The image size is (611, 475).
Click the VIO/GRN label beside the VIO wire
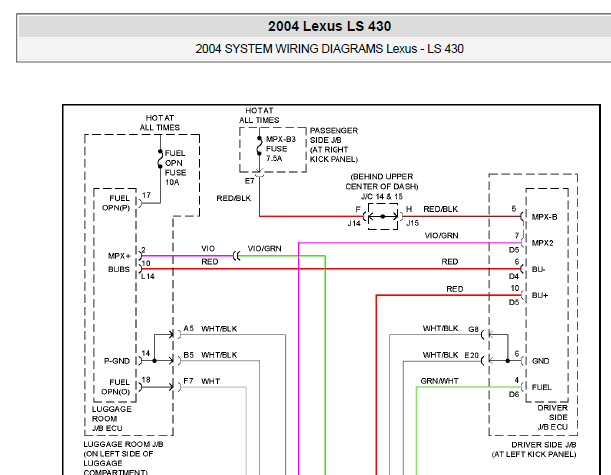264,249
